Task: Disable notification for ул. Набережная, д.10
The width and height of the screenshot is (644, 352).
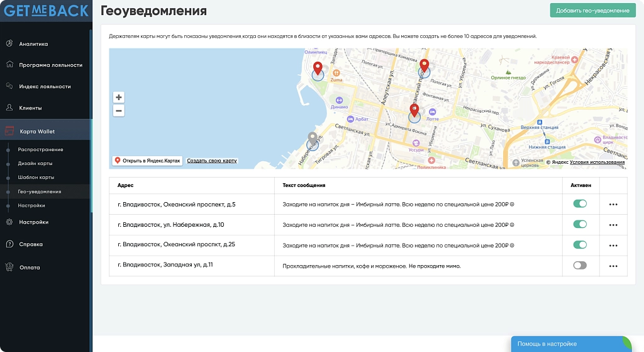Action: [x=580, y=224]
